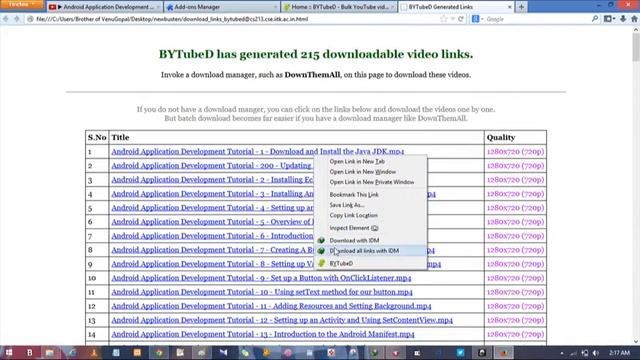Open Google Chrome from taskbar
The image size is (640, 360).
(x=159, y=352)
